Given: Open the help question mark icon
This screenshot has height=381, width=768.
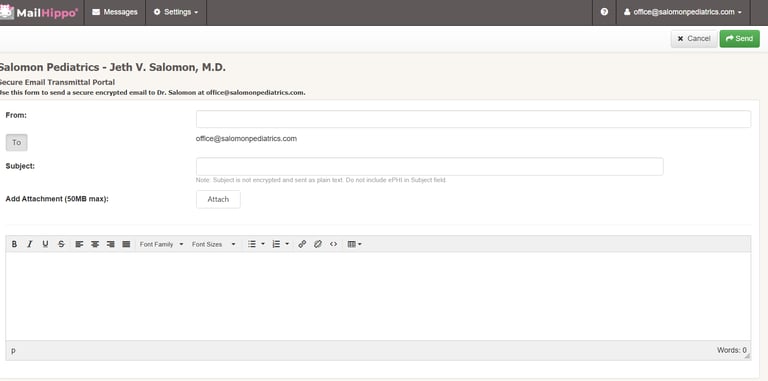Looking at the screenshot, I should pyautogui.click(x=604, y=12).
